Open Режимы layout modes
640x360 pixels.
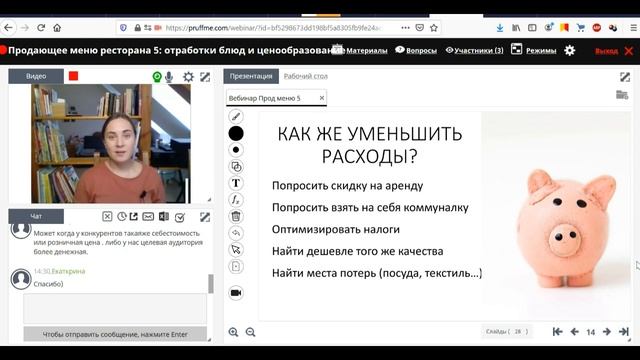pyautogui.click(x=541, y=51)
